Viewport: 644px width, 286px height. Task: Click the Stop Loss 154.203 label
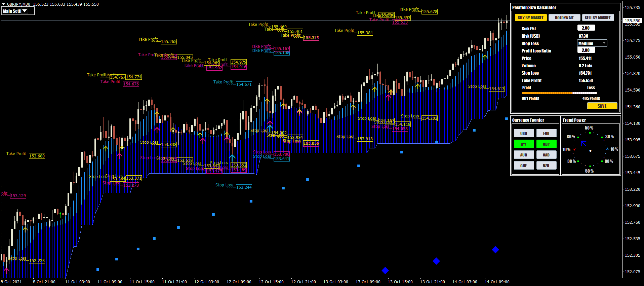tap(429, 118)
